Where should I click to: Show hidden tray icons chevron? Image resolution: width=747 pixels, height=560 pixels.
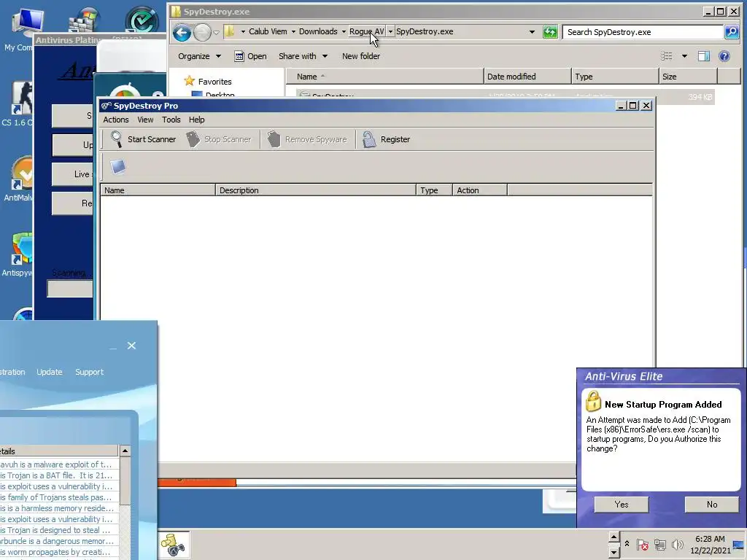(627, 544)
